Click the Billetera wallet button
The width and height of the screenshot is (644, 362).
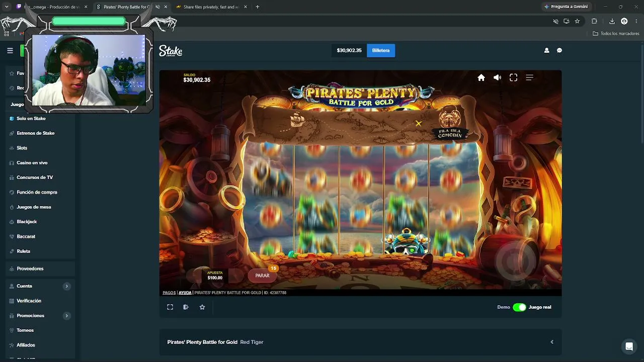[x=381, y=50]
